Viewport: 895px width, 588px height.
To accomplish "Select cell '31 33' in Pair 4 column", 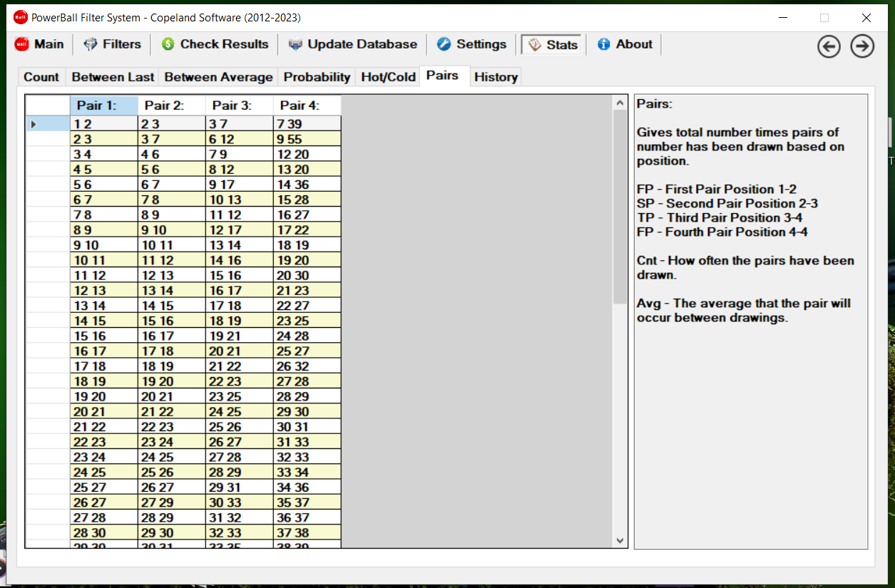I will click(x=307, y=442).
